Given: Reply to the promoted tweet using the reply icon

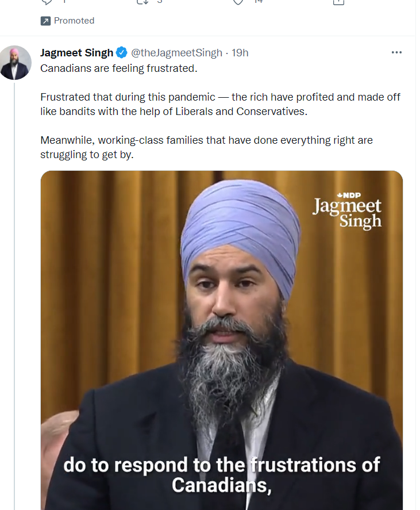Looking at the screenshot, I should [47, 2].
